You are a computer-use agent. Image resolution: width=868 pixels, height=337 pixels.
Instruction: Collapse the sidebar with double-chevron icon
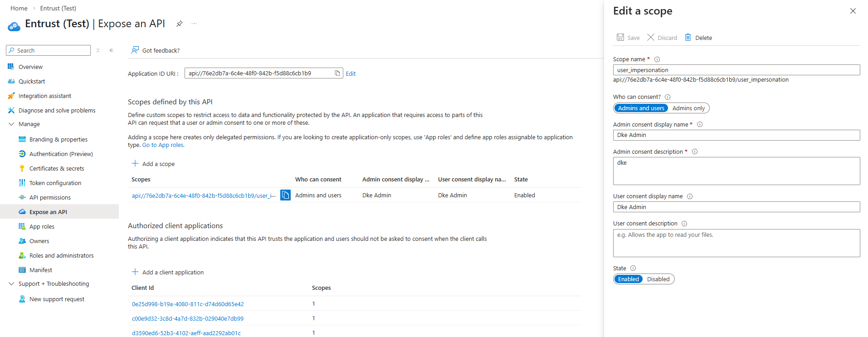111,50
